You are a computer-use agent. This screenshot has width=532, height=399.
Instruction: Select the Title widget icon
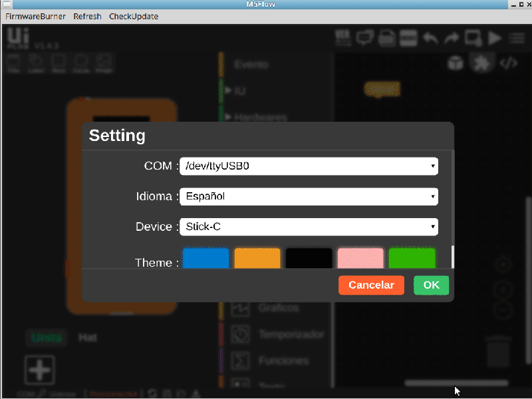13,63
